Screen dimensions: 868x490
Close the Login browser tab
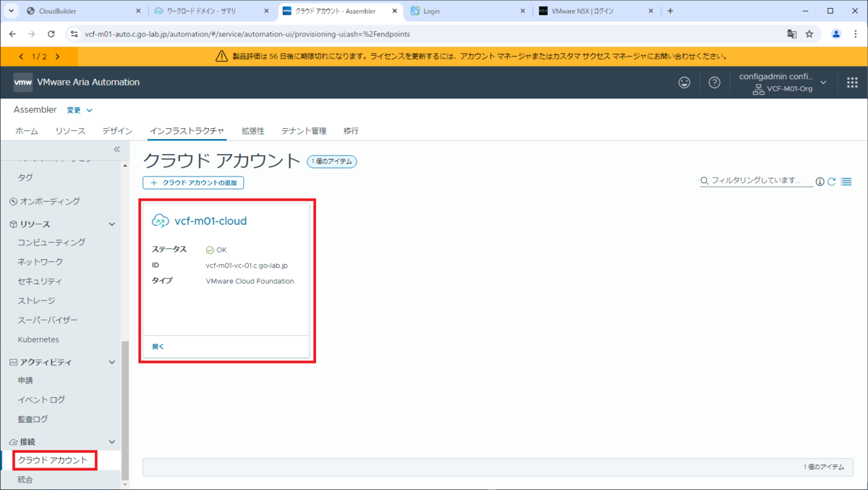pyautogui.click(x=522, y=11)
